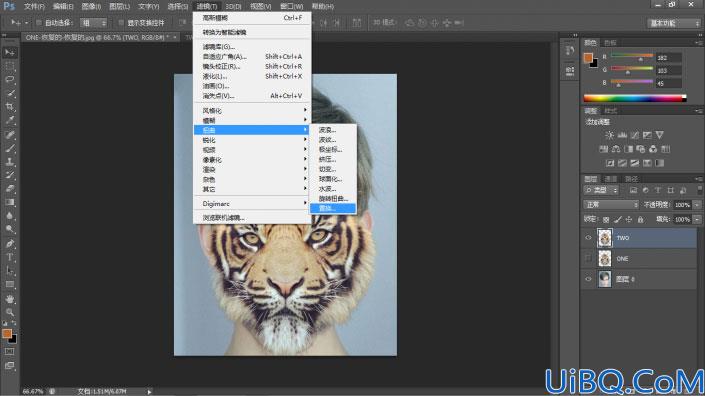Viewport: 705px width, 396px height.
Task: Select the Crop tool
Action: [9, 107]
